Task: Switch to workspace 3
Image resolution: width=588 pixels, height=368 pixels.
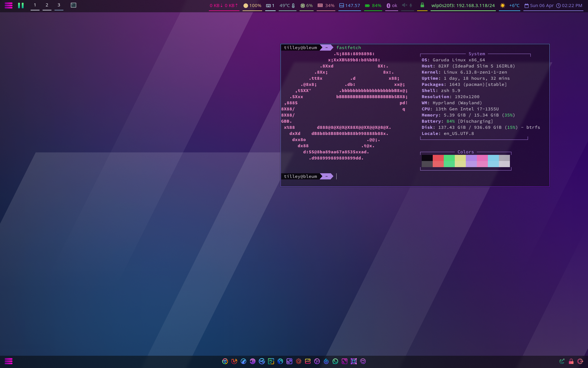Action: 59,5
